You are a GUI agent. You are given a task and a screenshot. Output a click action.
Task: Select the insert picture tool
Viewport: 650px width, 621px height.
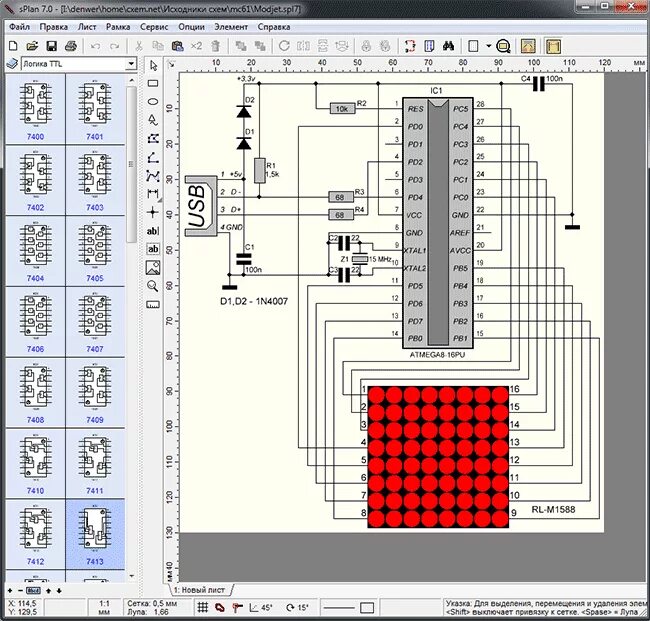[153, 267]
